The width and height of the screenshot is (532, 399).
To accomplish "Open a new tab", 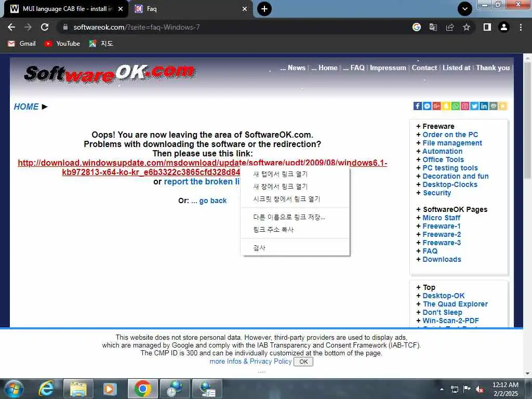I will pyautogui.click(x=264, y=9).
